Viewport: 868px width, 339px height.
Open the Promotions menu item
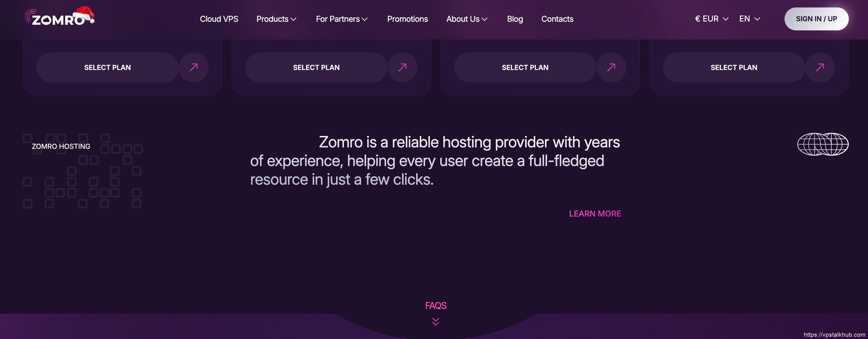[407, 19]
